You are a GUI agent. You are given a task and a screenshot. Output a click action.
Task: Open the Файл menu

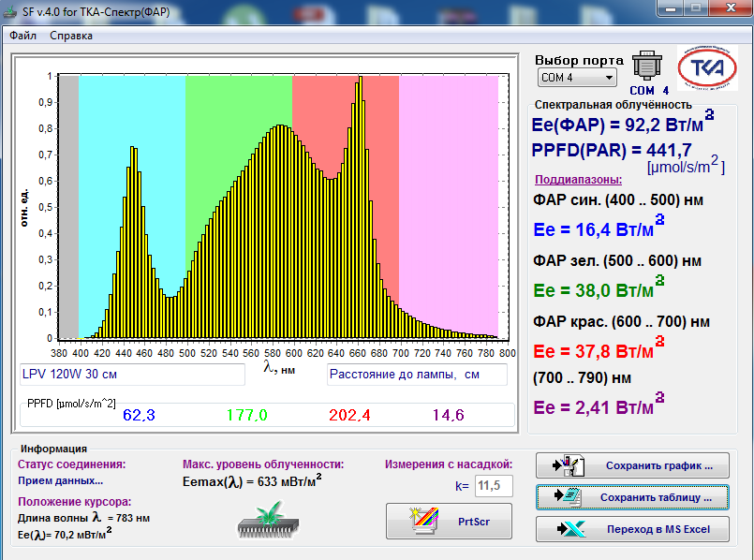pos(22,36)
